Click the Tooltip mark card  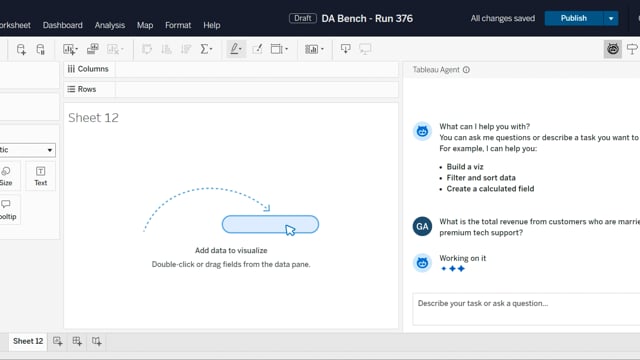pyautogui.click(x=7, y=210)
